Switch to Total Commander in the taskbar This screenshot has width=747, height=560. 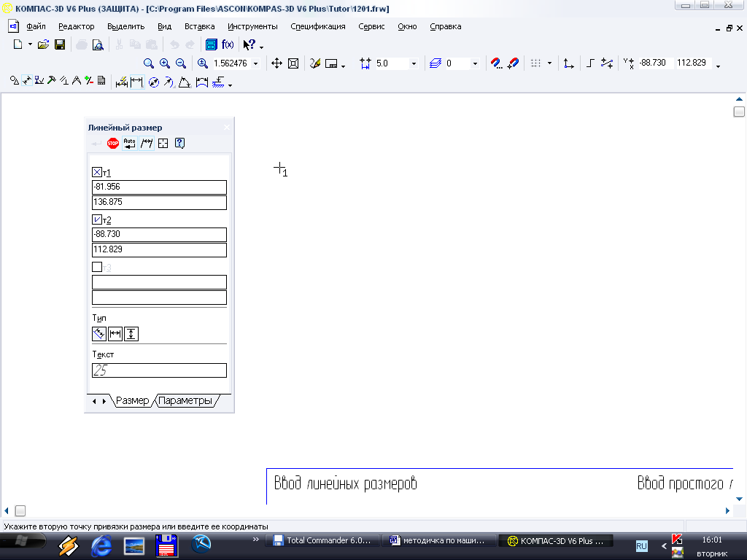tap(322, 540)
